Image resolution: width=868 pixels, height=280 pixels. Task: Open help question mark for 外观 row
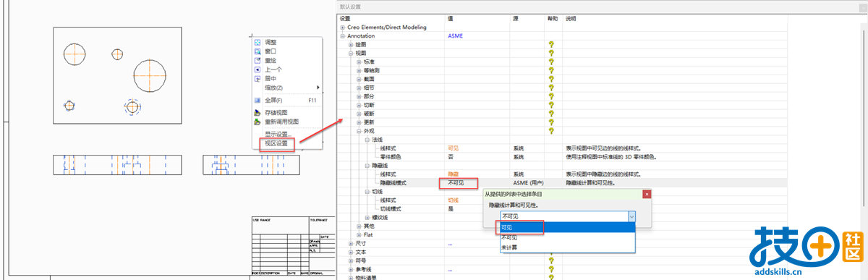click(x=552, y=131)
